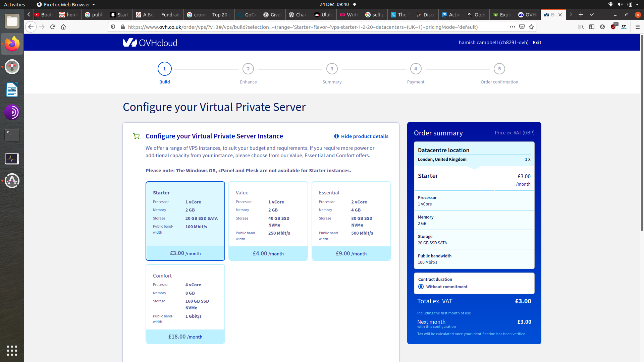The width and height of the screenshot is (644, 362).
Task: Open Terminal from the Ubuntu dock
Action: [12, 135]
